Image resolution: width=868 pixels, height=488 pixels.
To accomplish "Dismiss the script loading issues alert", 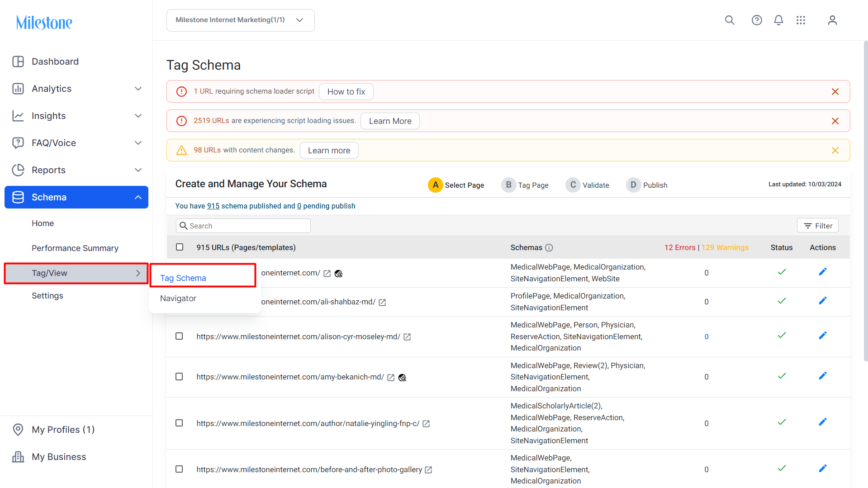I will [x=835, y=121].
